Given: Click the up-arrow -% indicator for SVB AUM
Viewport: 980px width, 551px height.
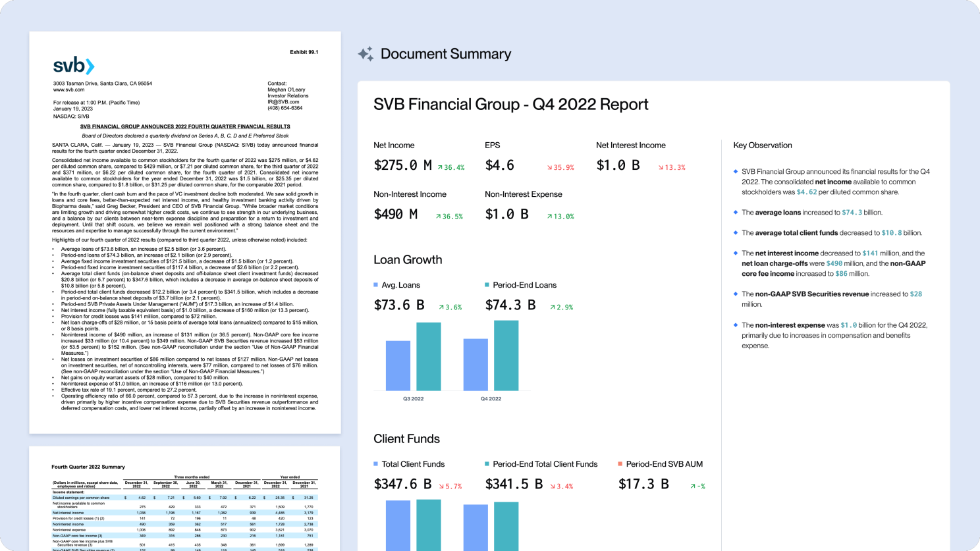Looking at the screenshot, I should coord(697,486).
